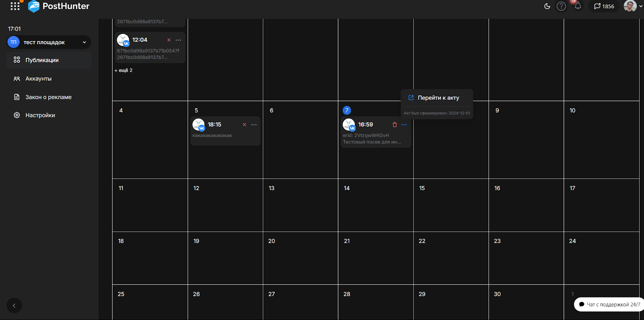Click the 12:04 post time label
Viewport: 644px width, 320px height.
(x=140, y=40)
